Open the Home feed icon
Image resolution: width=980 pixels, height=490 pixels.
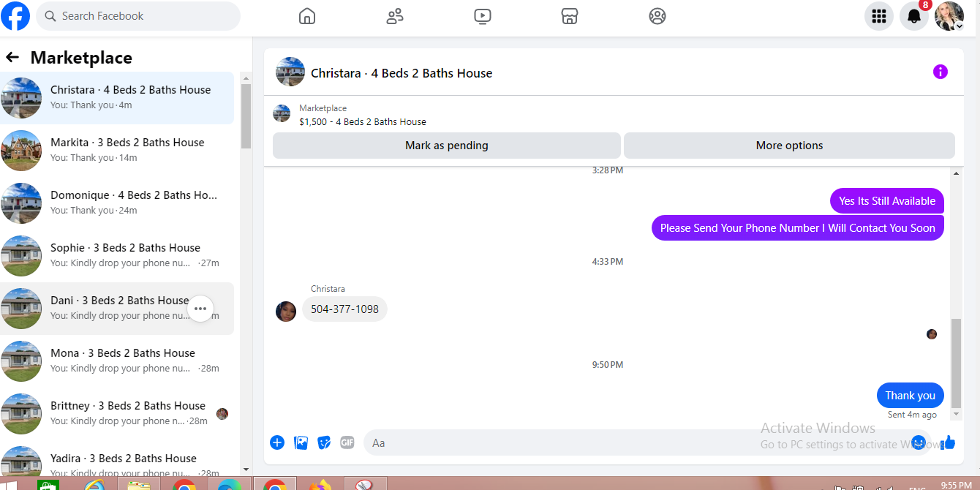pyautogui.click(x=307, y=16)
